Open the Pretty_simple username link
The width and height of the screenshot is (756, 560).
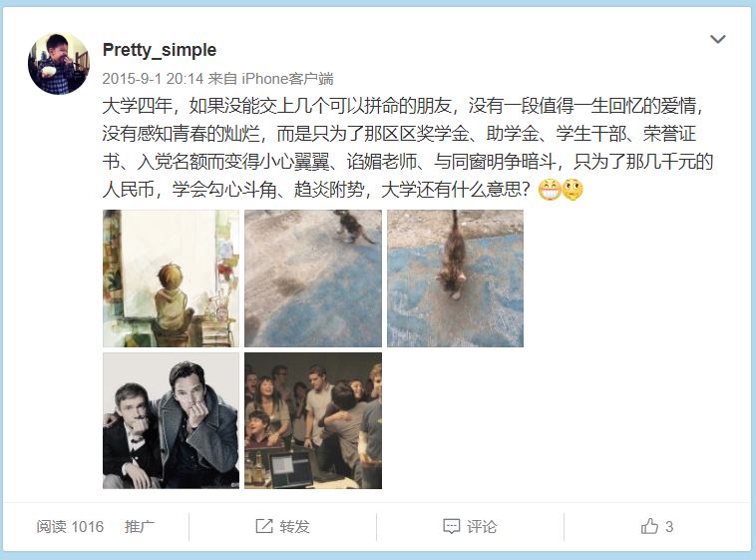click(x=160, y=50)
